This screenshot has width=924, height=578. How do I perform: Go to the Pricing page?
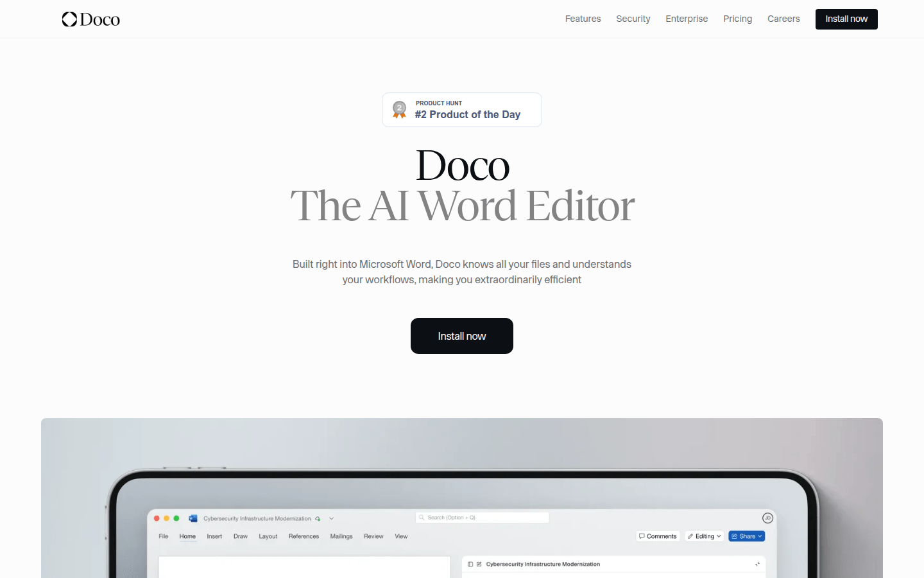(x=737, y=19)
